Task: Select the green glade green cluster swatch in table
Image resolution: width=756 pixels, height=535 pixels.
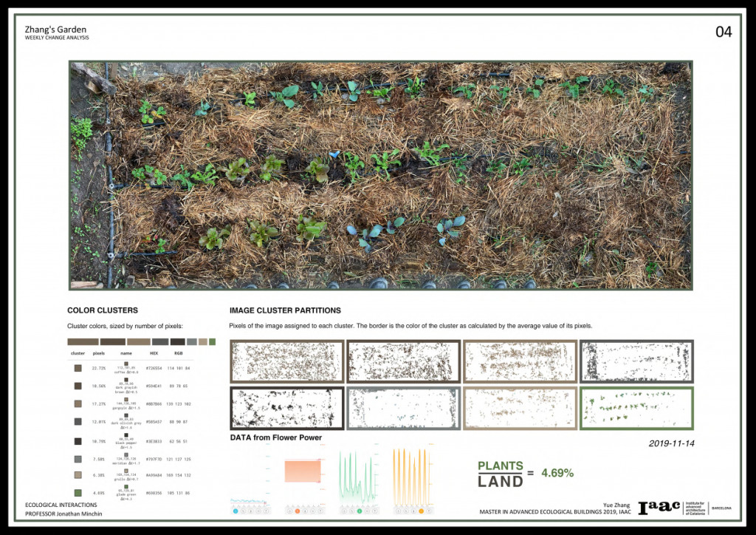Action: click(78, 493)
